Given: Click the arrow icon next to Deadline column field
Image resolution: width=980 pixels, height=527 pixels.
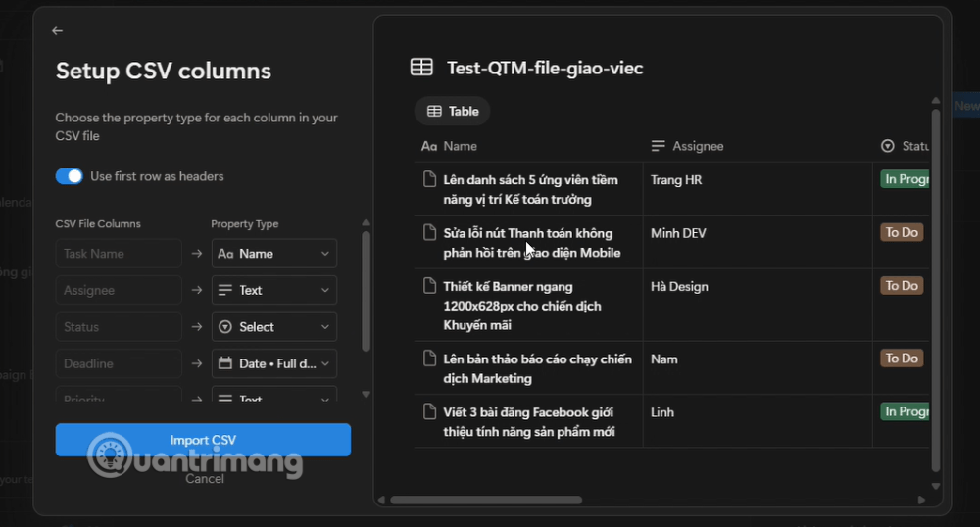Looking at the screenshot, I should coord(197,363).
